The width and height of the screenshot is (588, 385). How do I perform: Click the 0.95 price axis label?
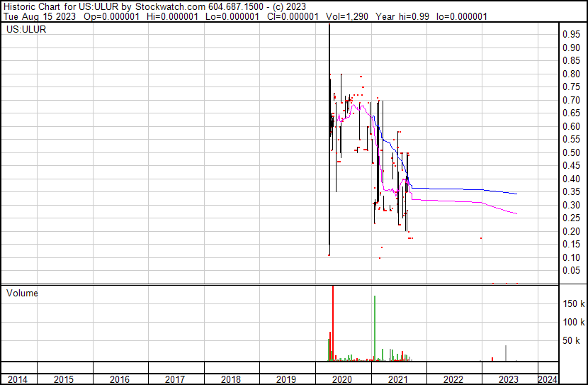[x=571, y=34]
